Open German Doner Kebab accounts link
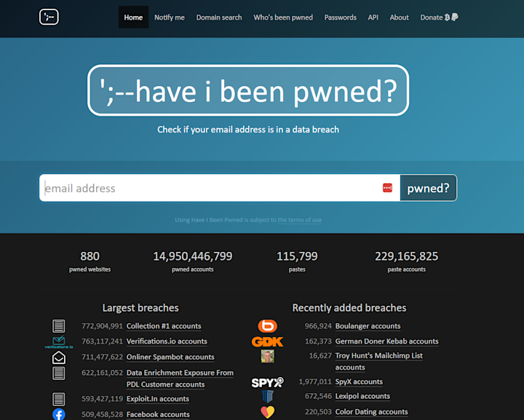The height and width of the screenshot is (420, 524). [x=387, y=341]
